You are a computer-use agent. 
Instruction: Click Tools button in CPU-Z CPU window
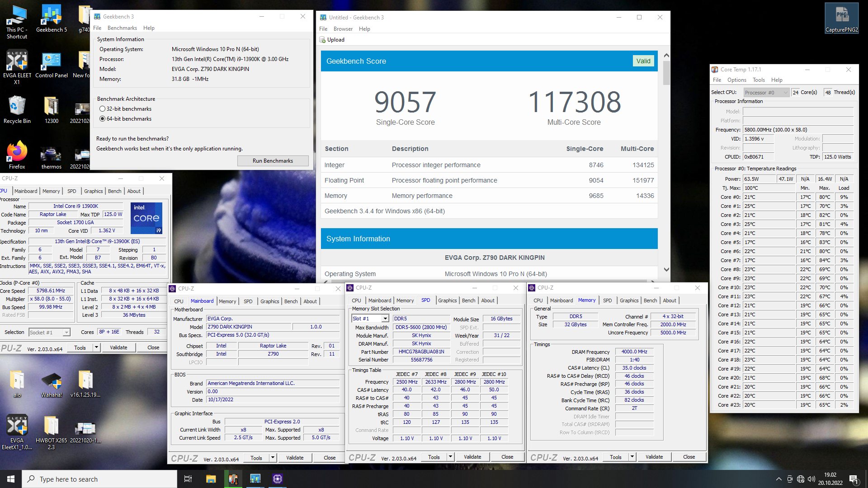(80, 347)
